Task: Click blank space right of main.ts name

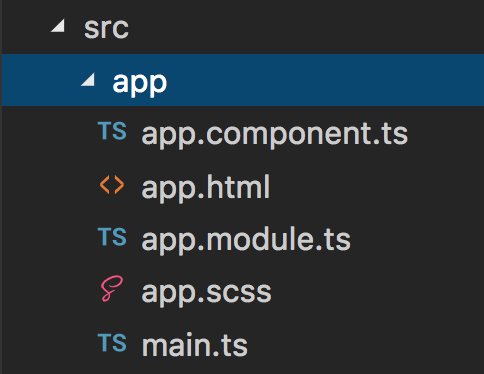Action: pos(367,345)
